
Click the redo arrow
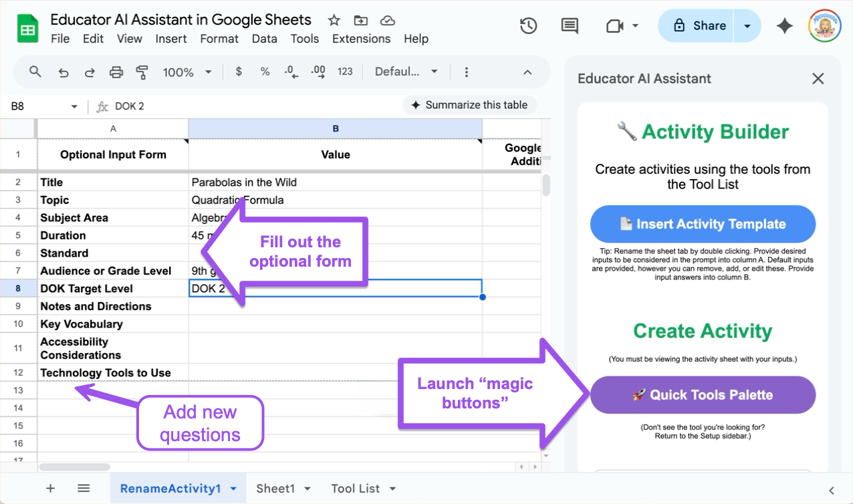tap(89, 72)
